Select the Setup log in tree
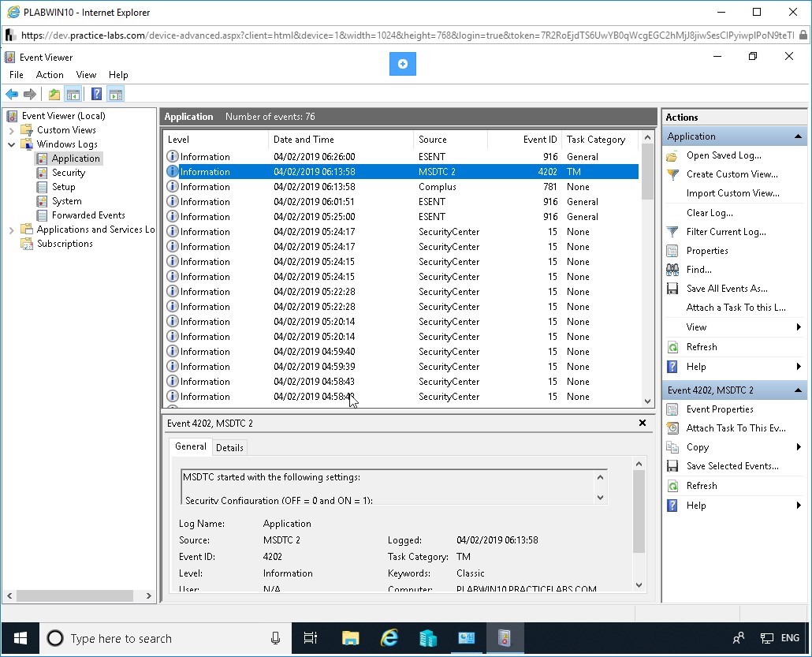 point(63,187)
